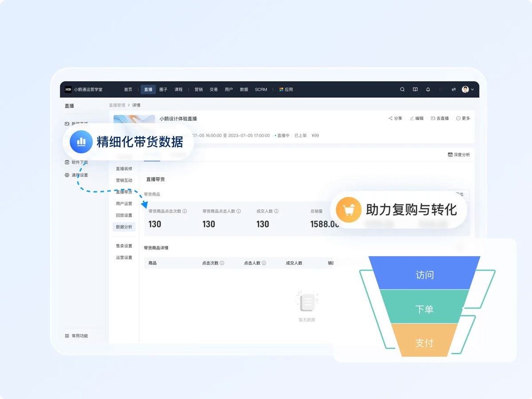Screen dimensions: 532x399
Task: Click the 已上架 status text
Action: click(301, 136)
